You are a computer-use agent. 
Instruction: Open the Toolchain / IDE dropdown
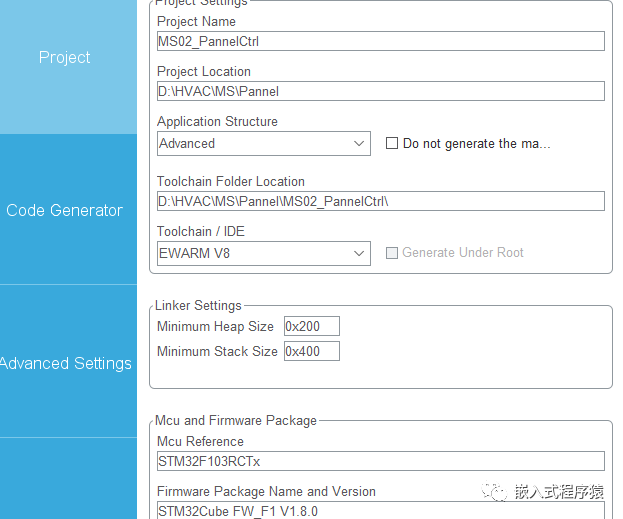[x=264, y=253]
